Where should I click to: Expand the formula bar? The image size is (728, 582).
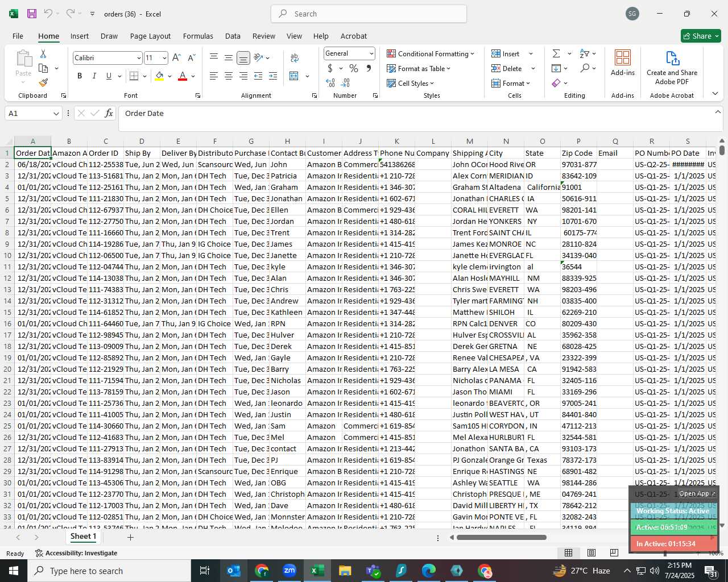coord(718,113)
